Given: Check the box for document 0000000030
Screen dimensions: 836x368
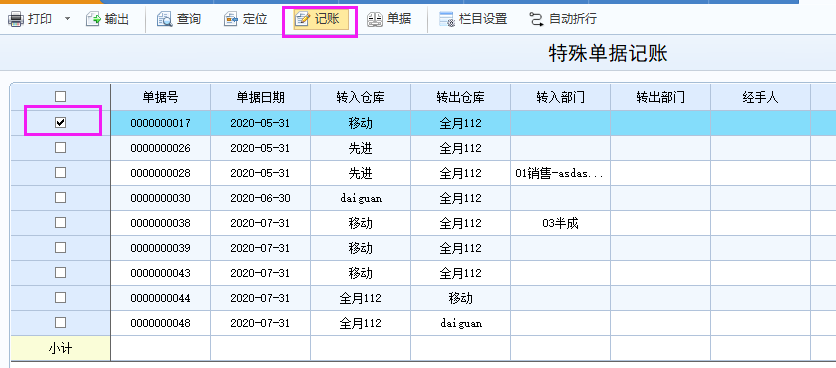Looking at the screenshot, I should (x=60, y=197).
